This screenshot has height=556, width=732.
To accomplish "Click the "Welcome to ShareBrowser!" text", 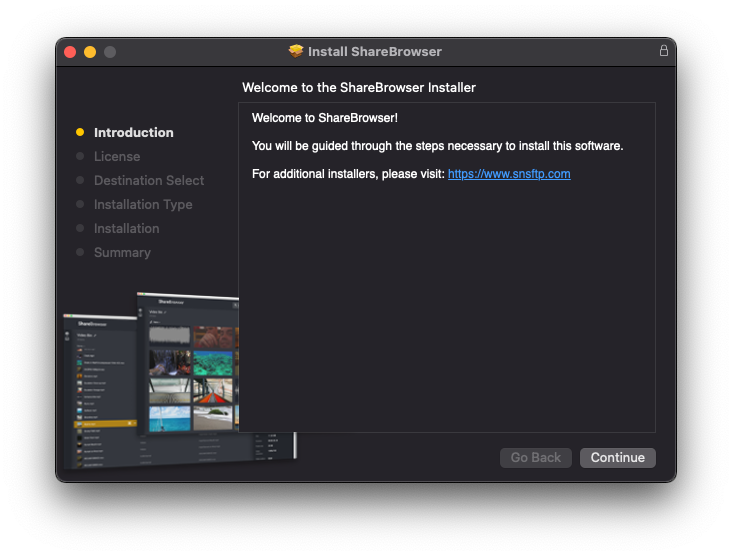I will tap(324, 118).
